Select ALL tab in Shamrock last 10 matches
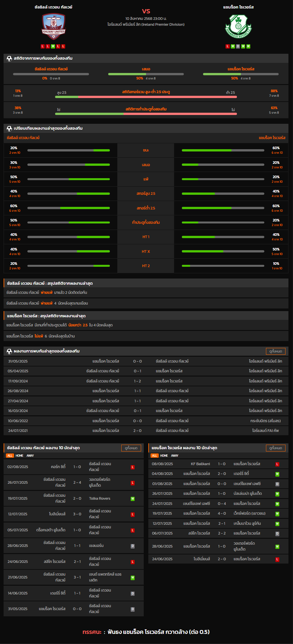The width and height of the screenshot is (293, 644). tap(154, 456)
